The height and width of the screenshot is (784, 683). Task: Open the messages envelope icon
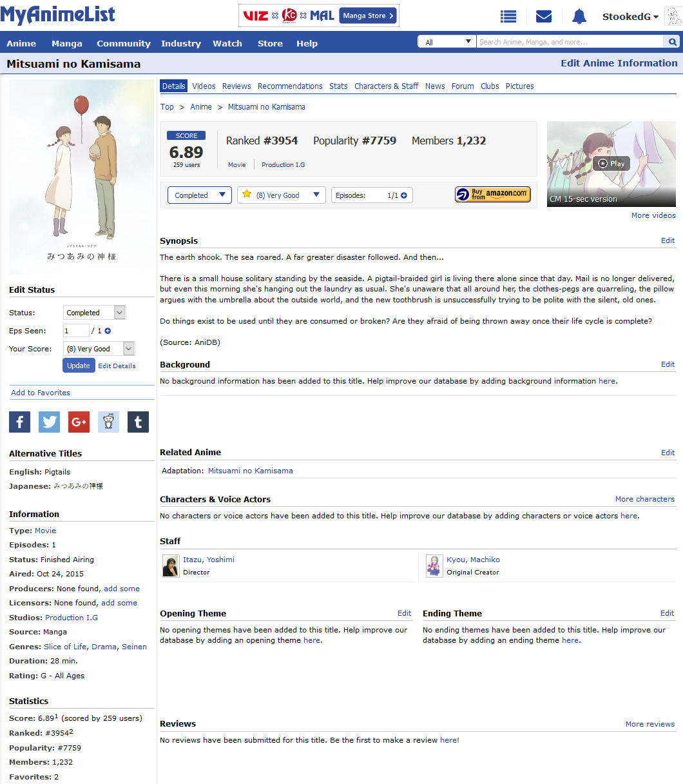coord(544,17)
